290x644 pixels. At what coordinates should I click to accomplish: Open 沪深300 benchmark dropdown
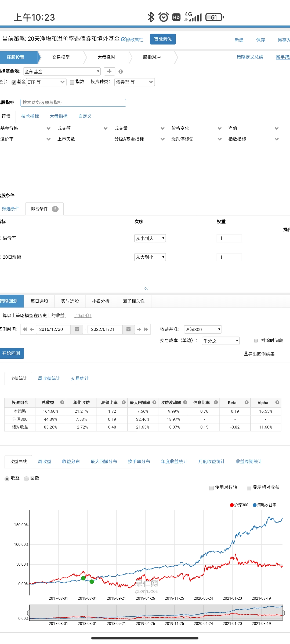point(203,329)
